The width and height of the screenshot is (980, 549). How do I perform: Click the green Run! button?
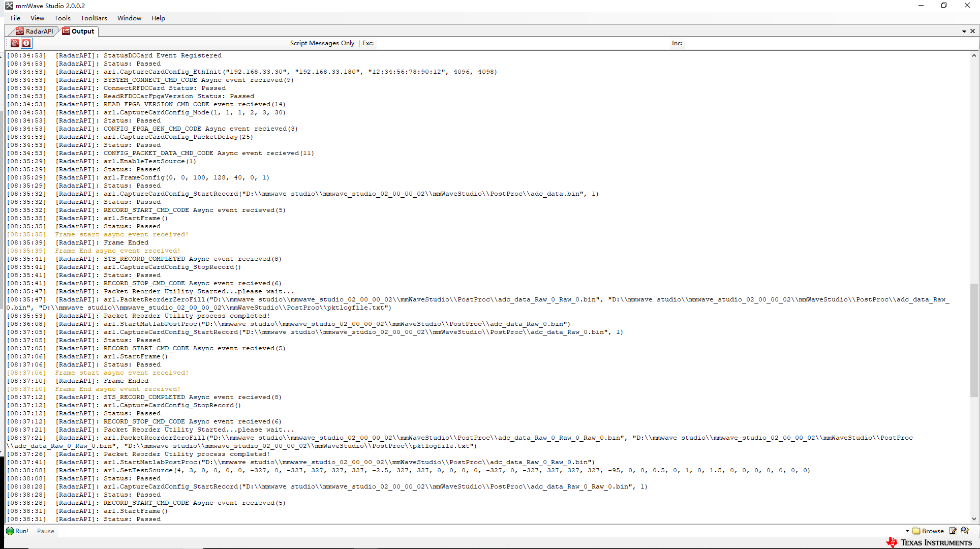click(17, 531)
